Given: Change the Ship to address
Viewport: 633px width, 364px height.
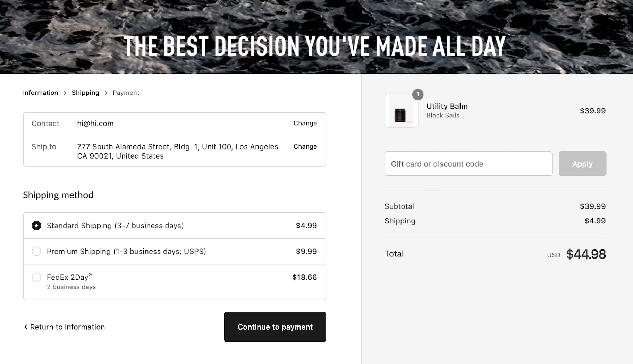Looking at the screenshot, I should pos(305,146).
